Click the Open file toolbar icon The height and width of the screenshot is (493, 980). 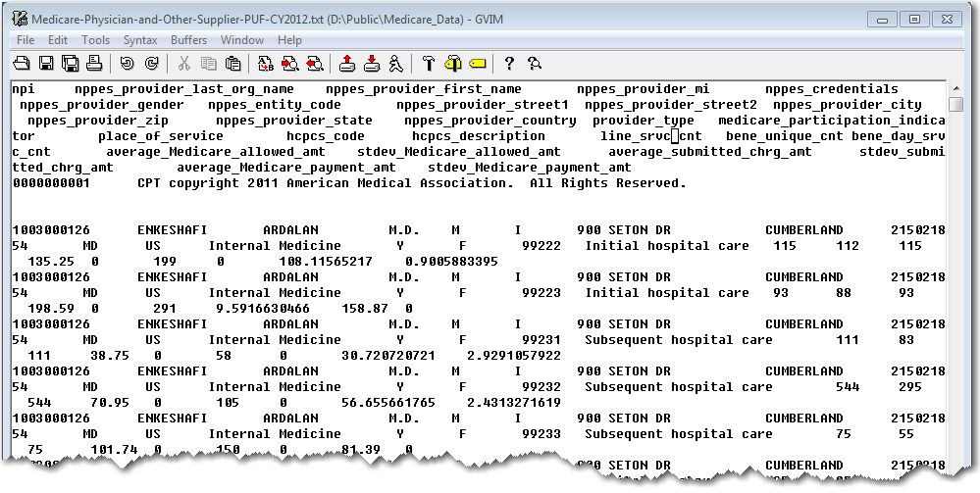point(22,64)
